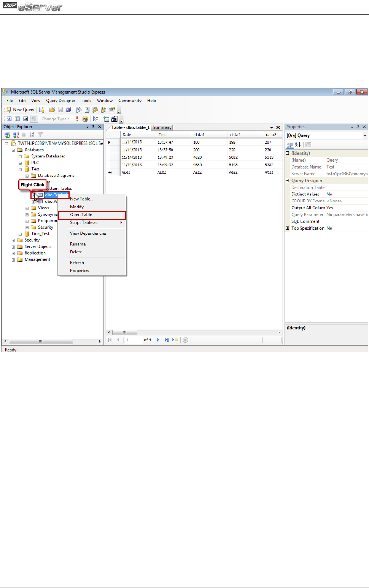Click the Filter funnel icon in Object Explorer
The width and height of the screenshot is (369, 588).
click(40, 135)
